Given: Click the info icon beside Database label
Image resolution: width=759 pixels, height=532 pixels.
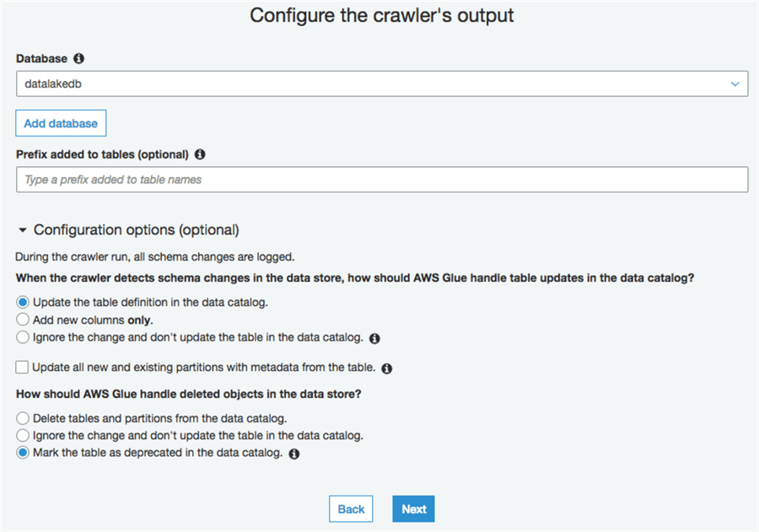Looking at the screenshot, I should 79,59.
